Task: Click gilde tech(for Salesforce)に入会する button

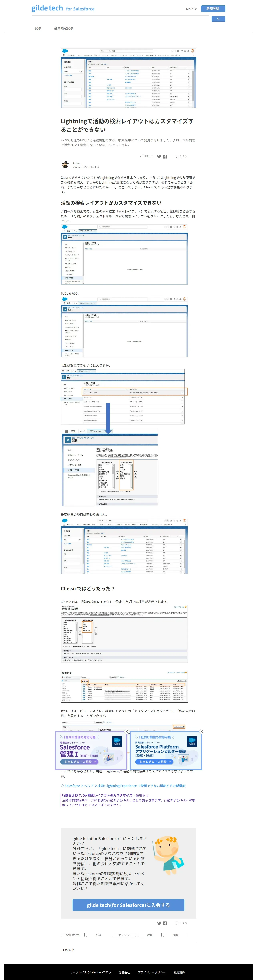Action: pos(128,905)
